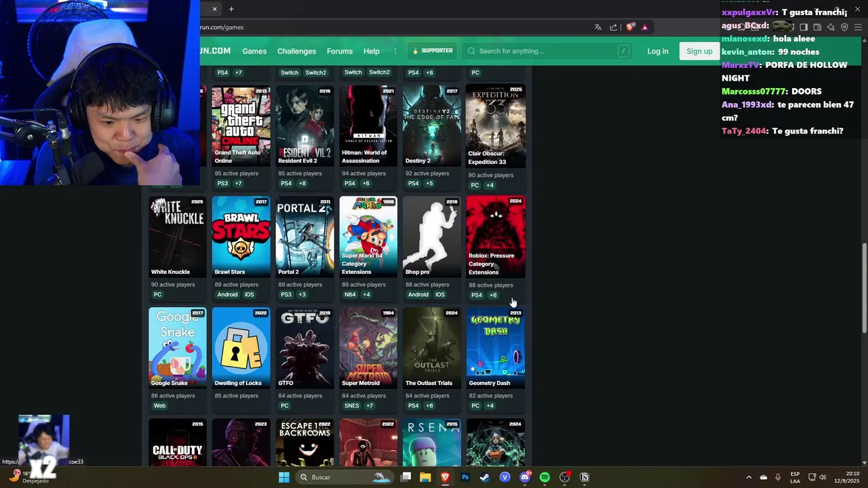Open the Challenges nav menu item

click(x=296, y=51)
